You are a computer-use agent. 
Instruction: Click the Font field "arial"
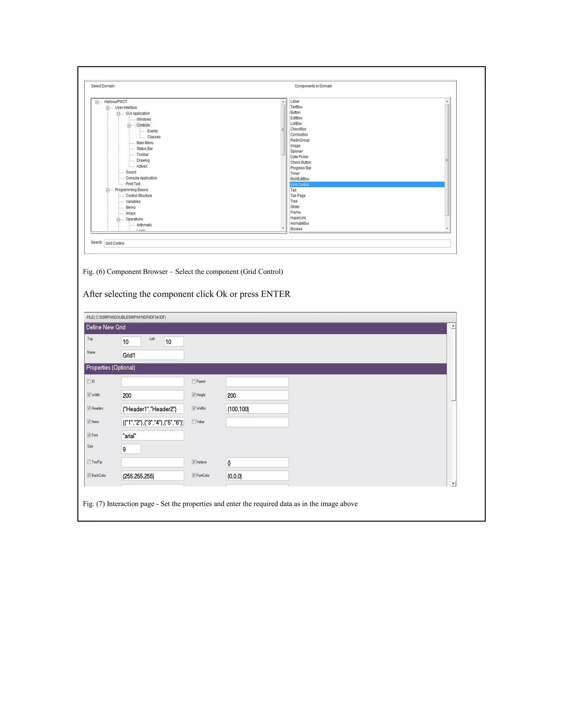click(x=152, y=436)
